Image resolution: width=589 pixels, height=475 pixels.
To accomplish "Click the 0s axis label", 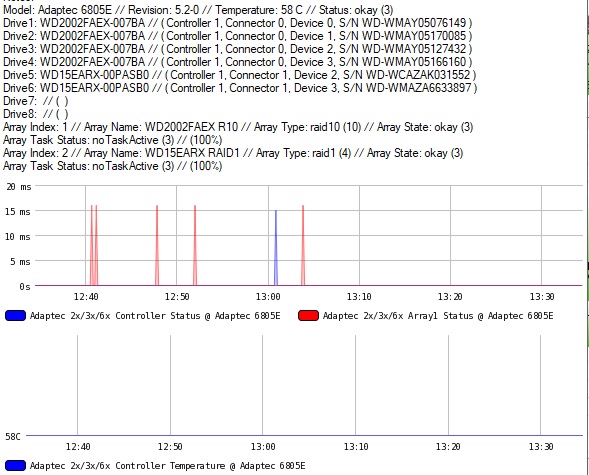I will pyautogui.click(x=25, y=287).
